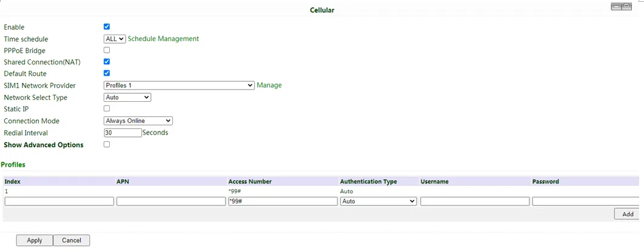Toggle the Shared Connection(NAT) checkbox
This screenshot has height=252, width=644.
[107, 62]
